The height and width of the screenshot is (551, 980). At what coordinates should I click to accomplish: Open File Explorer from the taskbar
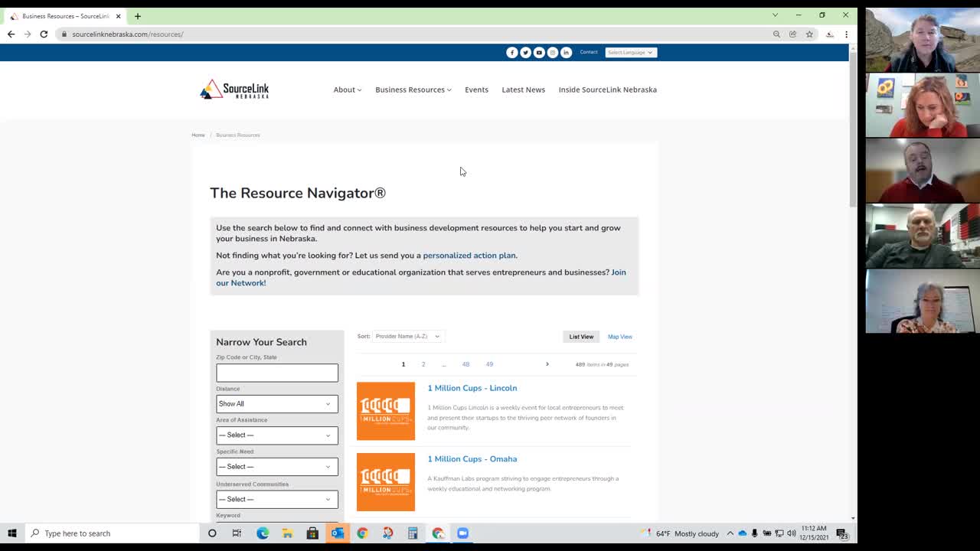coord(287,533)
